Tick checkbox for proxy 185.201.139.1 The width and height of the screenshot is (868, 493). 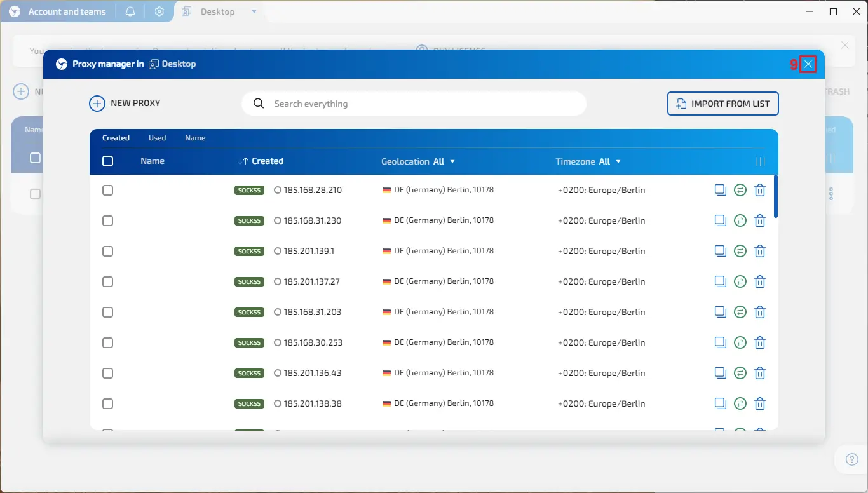[x=108, y=251]
